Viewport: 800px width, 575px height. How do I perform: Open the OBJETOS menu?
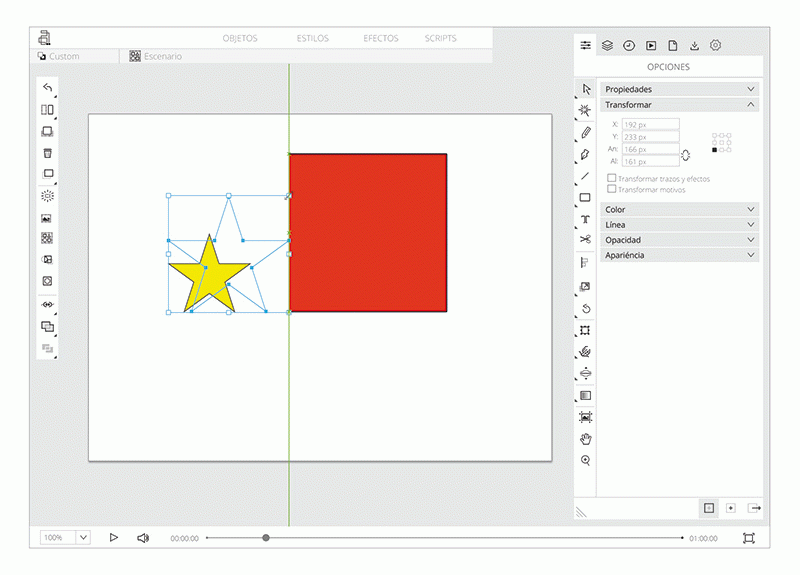pyautogui.click(x=240, y=39)
